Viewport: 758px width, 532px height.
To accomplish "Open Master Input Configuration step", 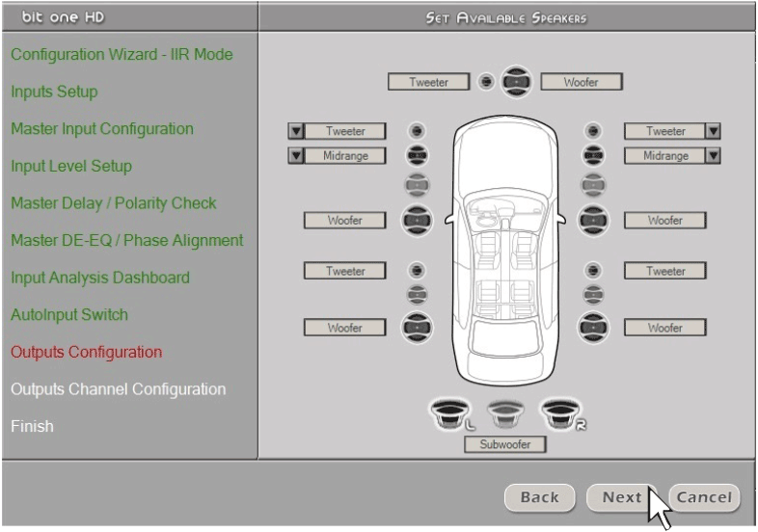I will coord(102,128).
